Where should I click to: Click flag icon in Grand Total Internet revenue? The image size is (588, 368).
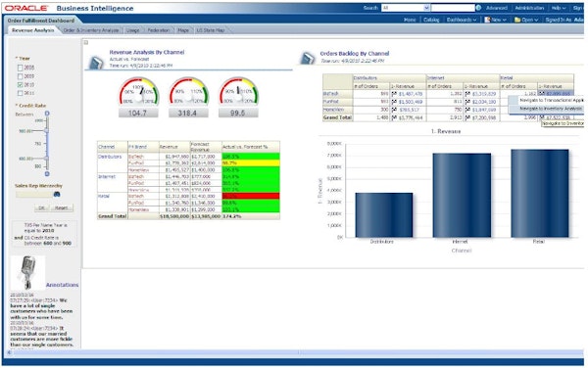click(467, 117)
